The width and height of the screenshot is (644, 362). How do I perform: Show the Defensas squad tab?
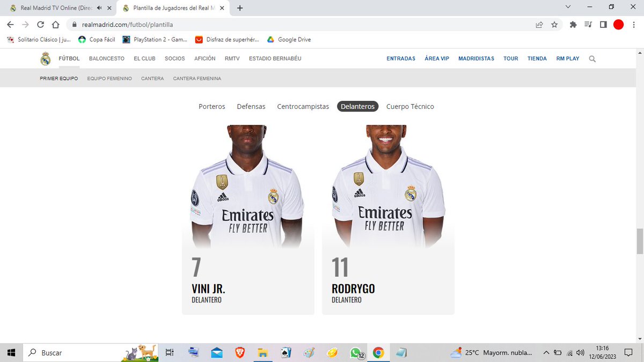point(251,107)
